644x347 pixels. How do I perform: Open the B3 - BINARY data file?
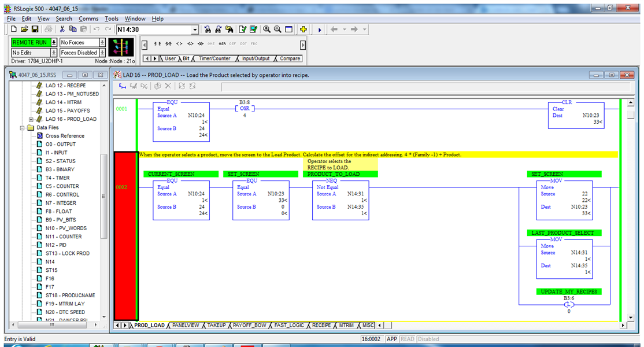click(x=60, y=169)
